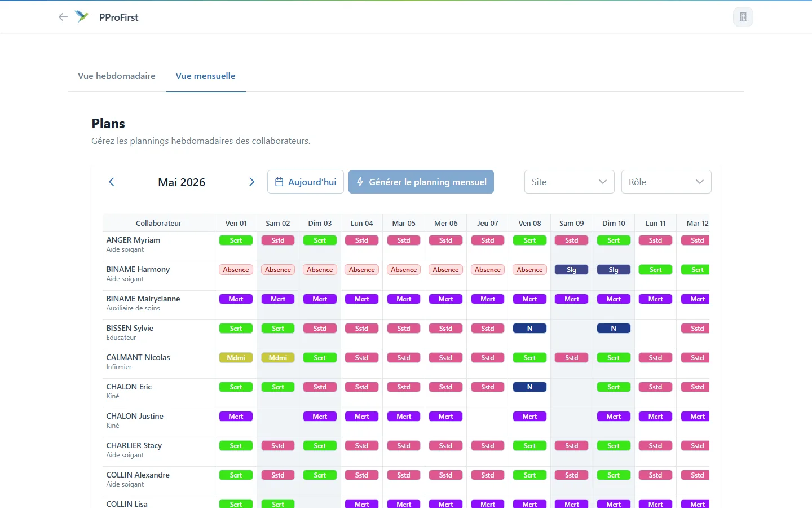Click BISSEN Sylvie's N shift on Ven 08
The width and height of the screenshot is (812, 508).
coord(530,329)
